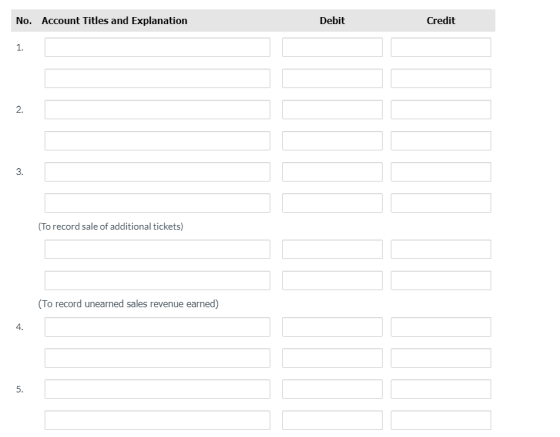Click the account title field for entry 4
The height and width of the screenshot is (437, 560).
click(157, 327)
